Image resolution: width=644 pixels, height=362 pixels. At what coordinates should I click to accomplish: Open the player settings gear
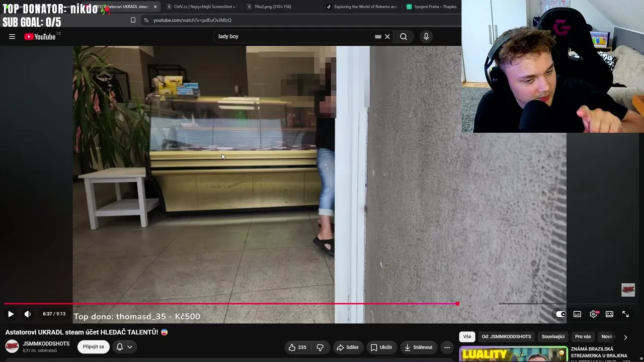593,314
